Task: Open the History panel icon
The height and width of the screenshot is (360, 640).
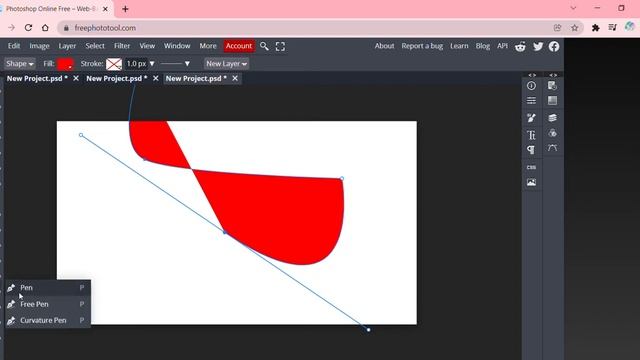Action: [x=552, y=86]
